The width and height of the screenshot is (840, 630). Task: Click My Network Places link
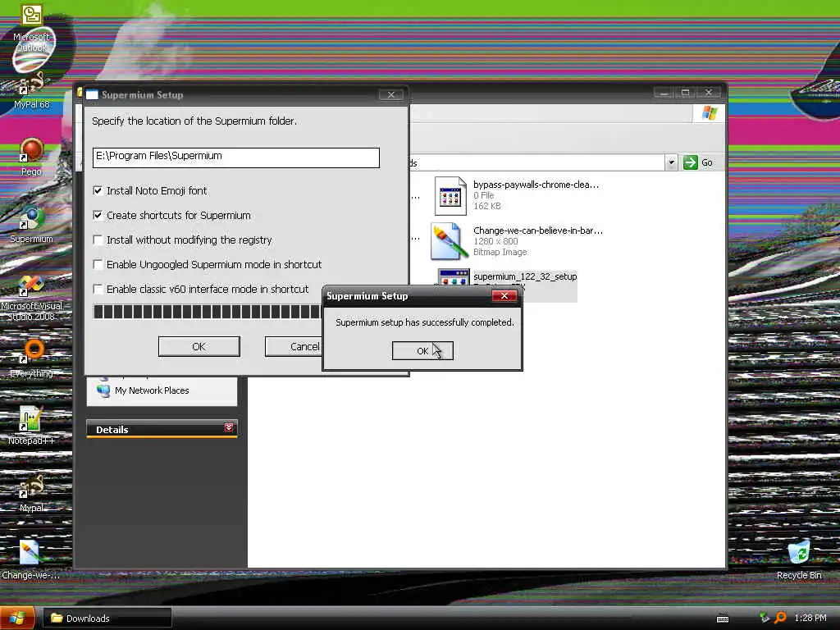(x=152, y=390)
